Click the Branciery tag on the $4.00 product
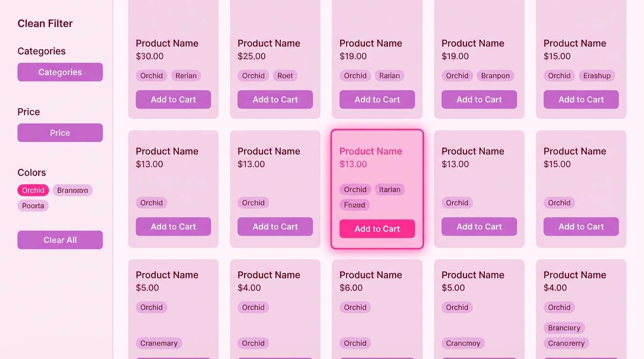Image resolution: width=644 pixels, height=359 pixels. coord(564,328)
